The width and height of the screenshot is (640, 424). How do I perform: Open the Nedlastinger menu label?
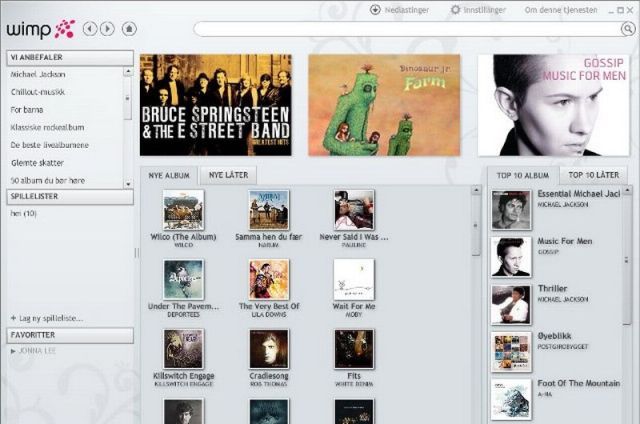407,10
